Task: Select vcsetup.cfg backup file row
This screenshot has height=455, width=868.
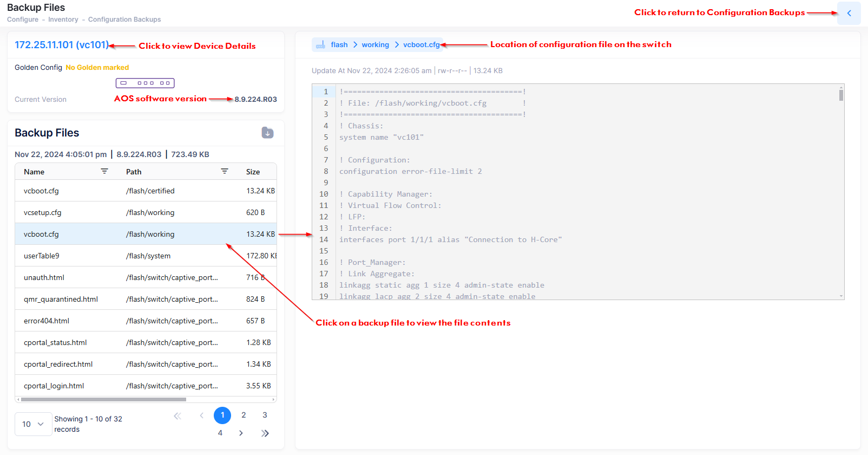Action: (42, 212)
